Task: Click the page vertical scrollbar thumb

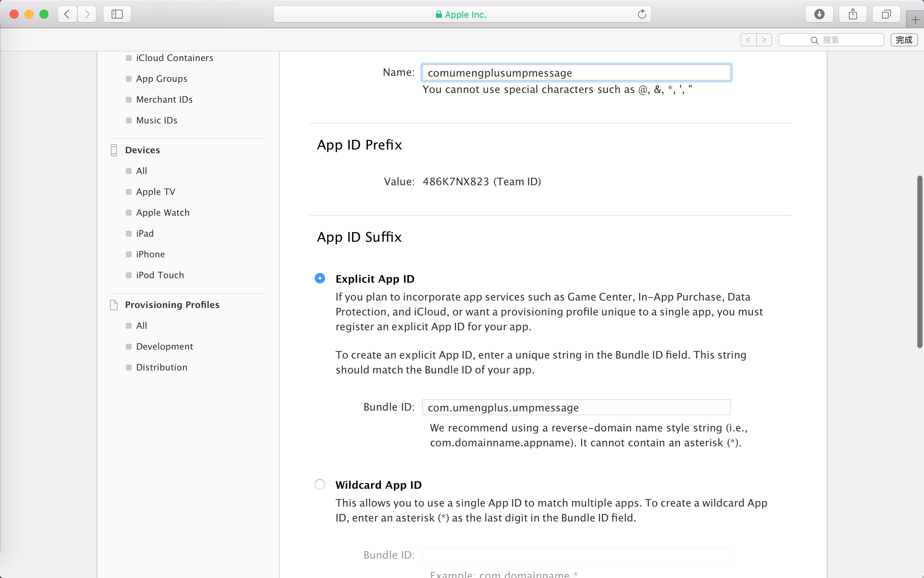Action: click(x=920, y=262)
